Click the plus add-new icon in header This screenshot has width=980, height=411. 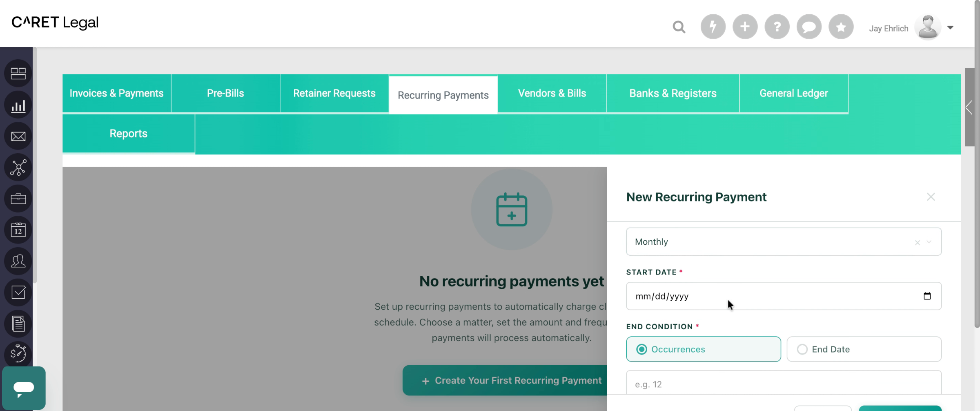point(745,27)
